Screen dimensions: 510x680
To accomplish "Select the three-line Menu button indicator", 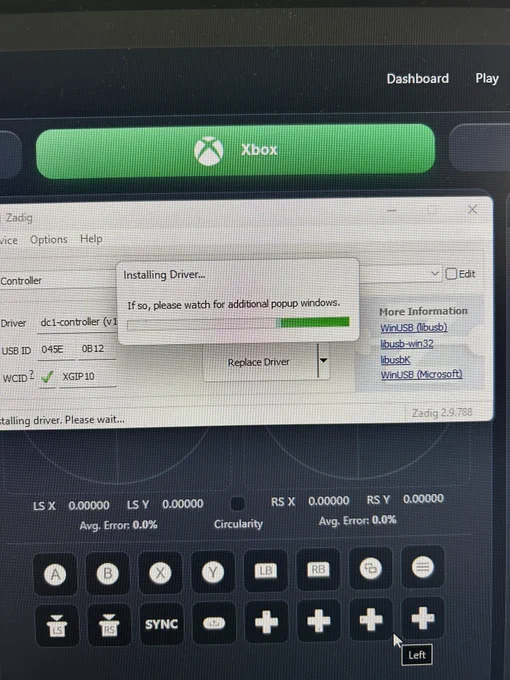I will [422, 566].
